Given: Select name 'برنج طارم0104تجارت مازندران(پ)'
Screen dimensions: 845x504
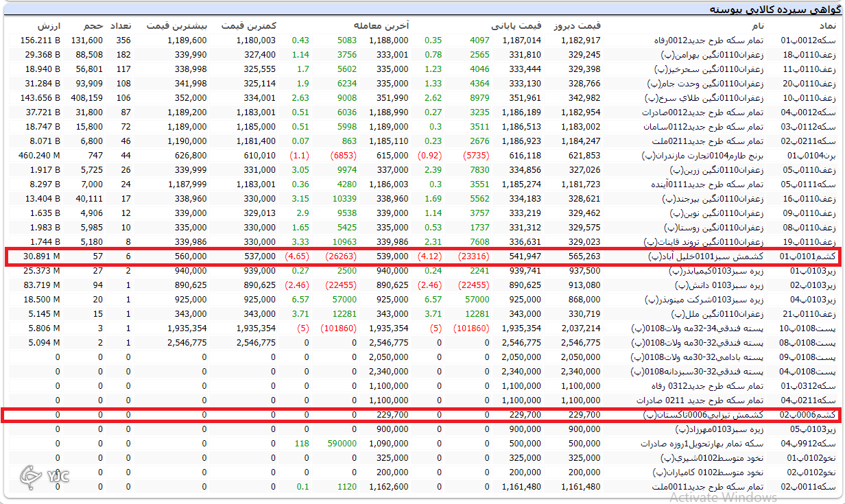Looking at the screenshot, I should click(x=702, y=156).
